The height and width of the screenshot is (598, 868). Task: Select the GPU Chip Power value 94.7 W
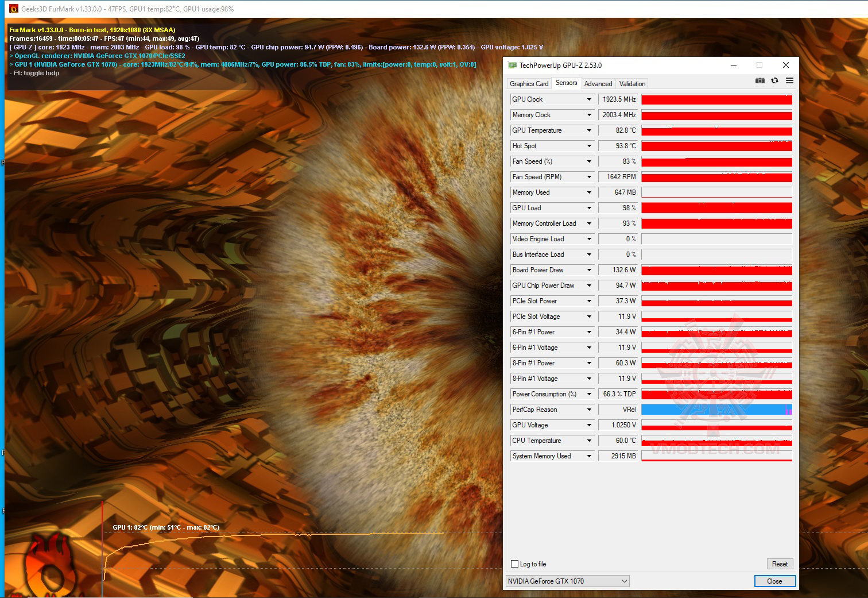point(618,286)
